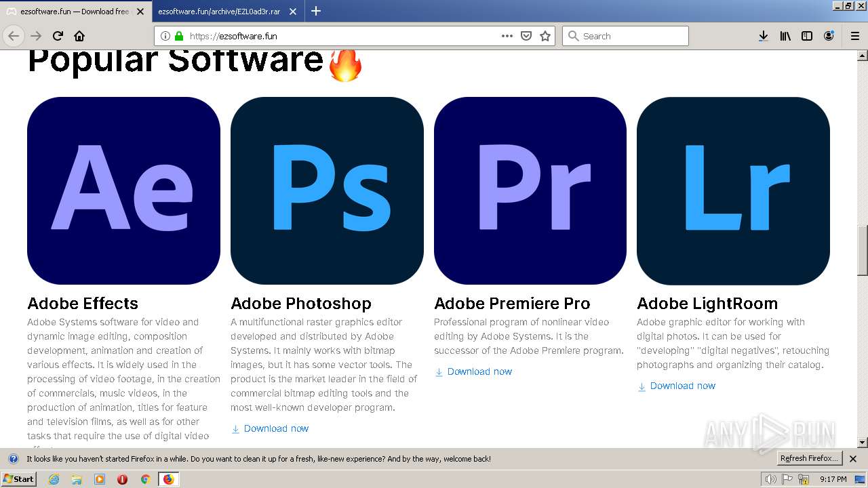Select the Adobe Photoshop heading
This screenshot has width=868, height=488.
[x=301, y=303]
